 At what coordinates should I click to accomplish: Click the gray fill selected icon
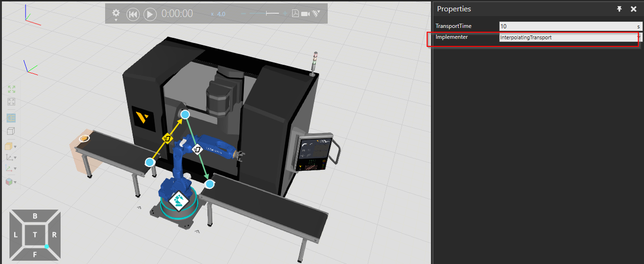pyautogui.click(x=12, y=102)
